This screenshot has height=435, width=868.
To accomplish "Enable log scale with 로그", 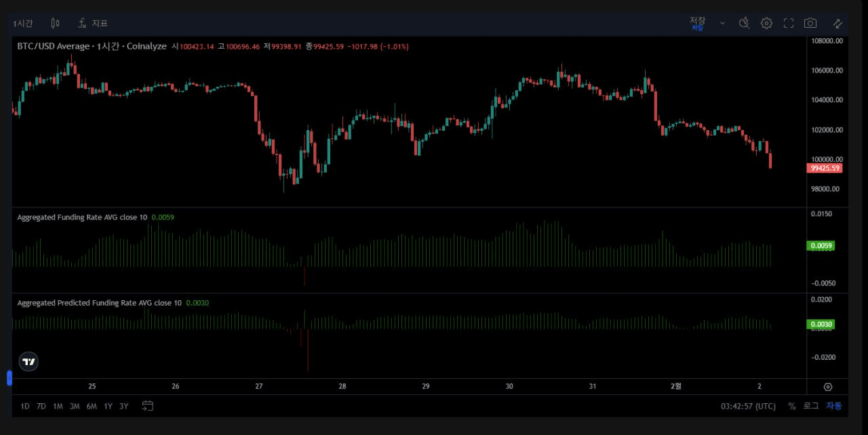I will [x=810, y=406].
